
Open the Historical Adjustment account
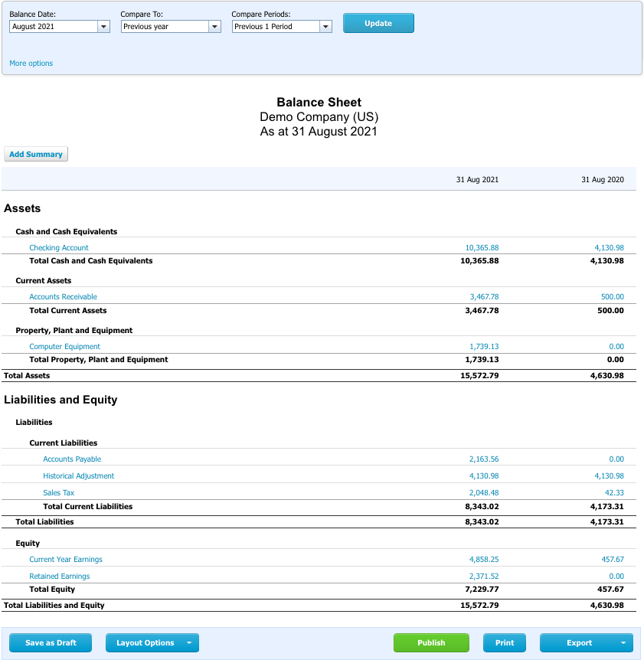tap(79, 475)
